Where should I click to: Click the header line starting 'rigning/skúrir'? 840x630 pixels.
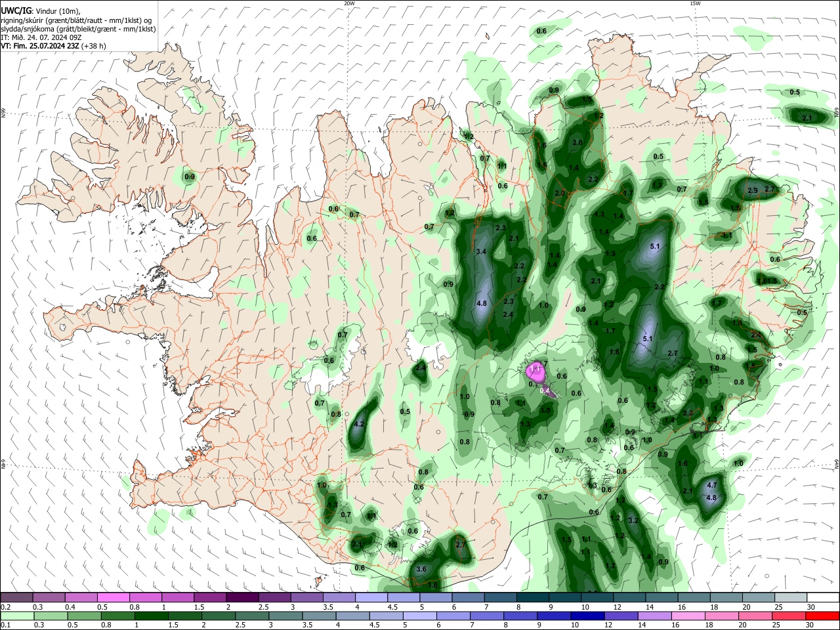point(75,20)
